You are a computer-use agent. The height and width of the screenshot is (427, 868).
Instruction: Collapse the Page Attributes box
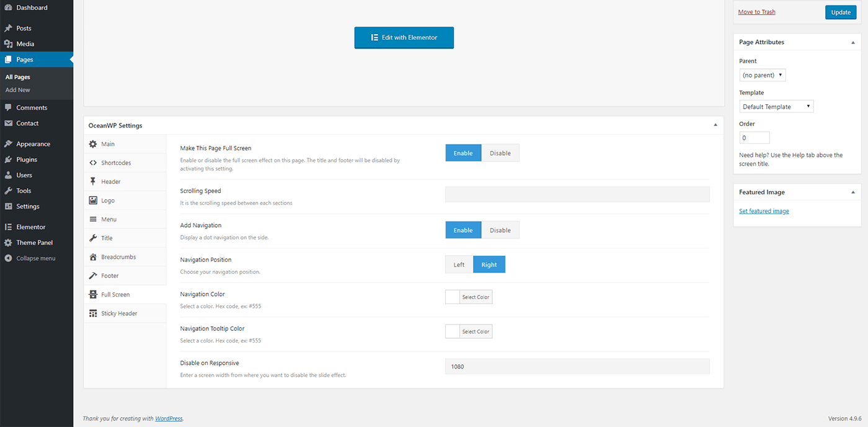[852, 42]
